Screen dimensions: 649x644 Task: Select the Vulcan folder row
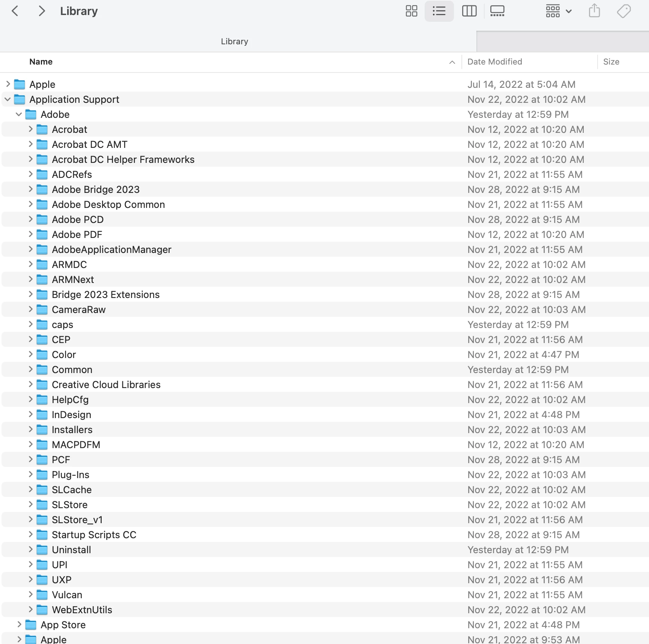click(325, 595)
